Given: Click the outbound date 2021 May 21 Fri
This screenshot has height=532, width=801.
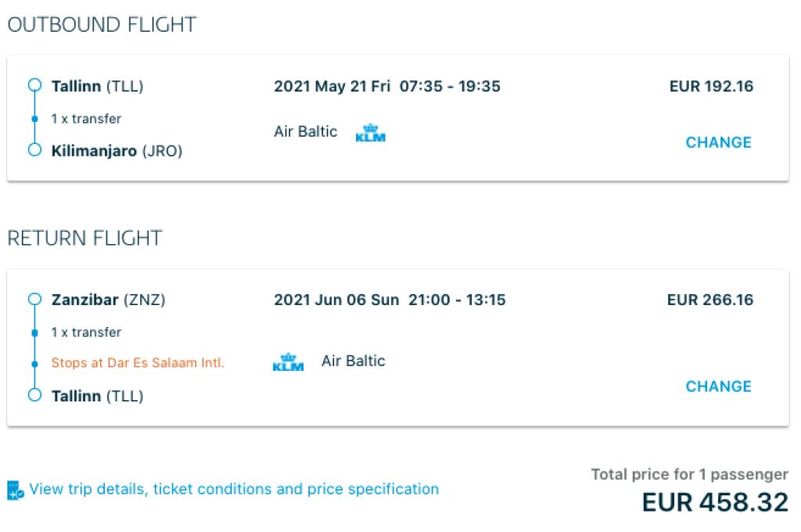Looking at the screenshot, I should pyautogui.click(x=332, y=86).
